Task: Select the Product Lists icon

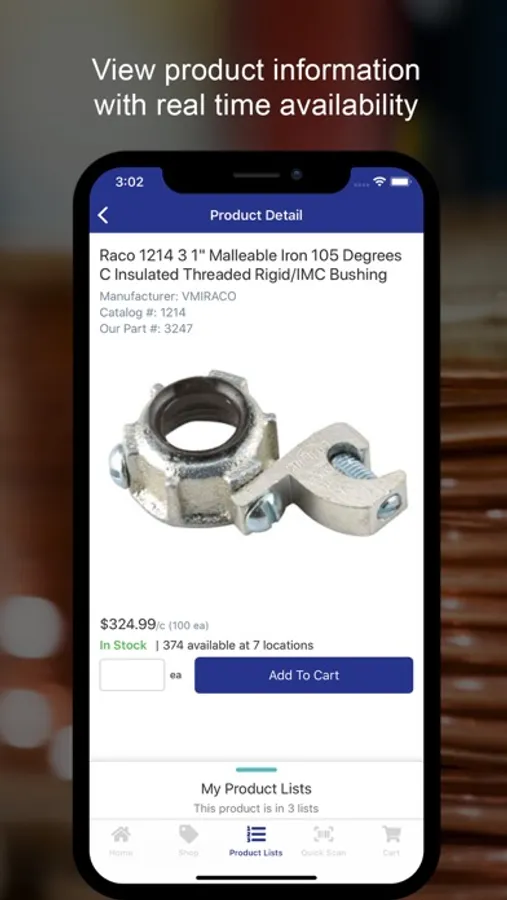Action: (x=256, y=834)
